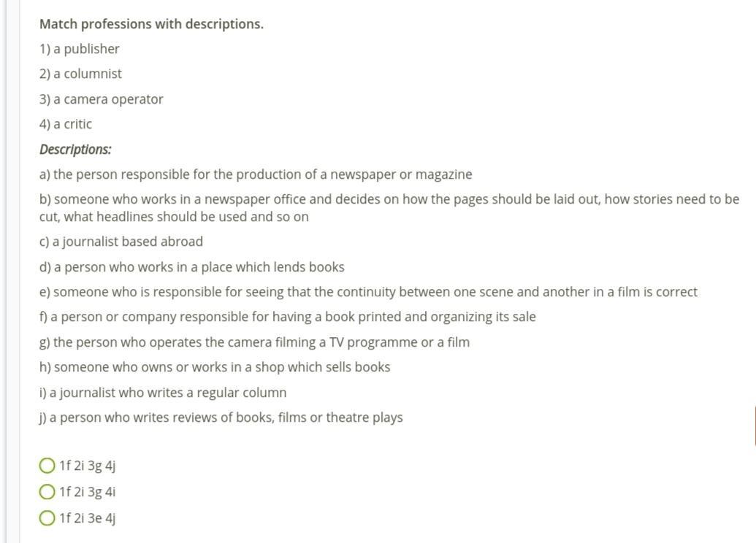The width and height of the screenshot is (756, 543).
Task: Click description h) about a shop selling books
Action: pyautogui.click(x=215, y=367)
